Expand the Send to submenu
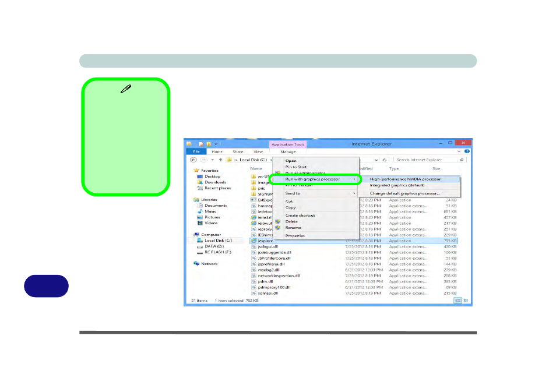556x392 pixels. pos(315,193)
